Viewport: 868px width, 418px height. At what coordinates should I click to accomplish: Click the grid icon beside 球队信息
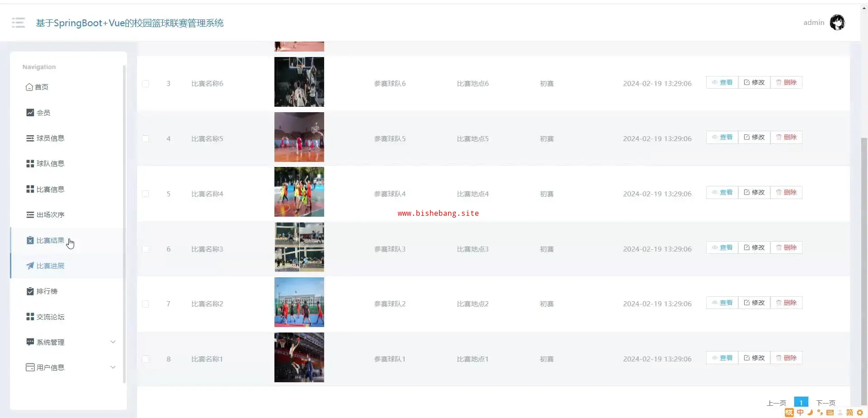coord(30,164)
